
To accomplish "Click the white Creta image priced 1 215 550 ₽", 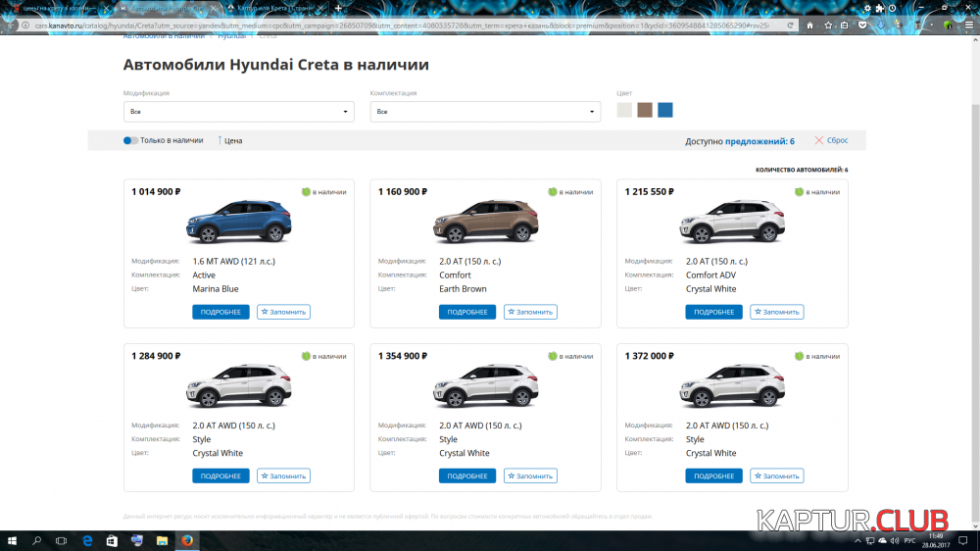I will (732, 222).
